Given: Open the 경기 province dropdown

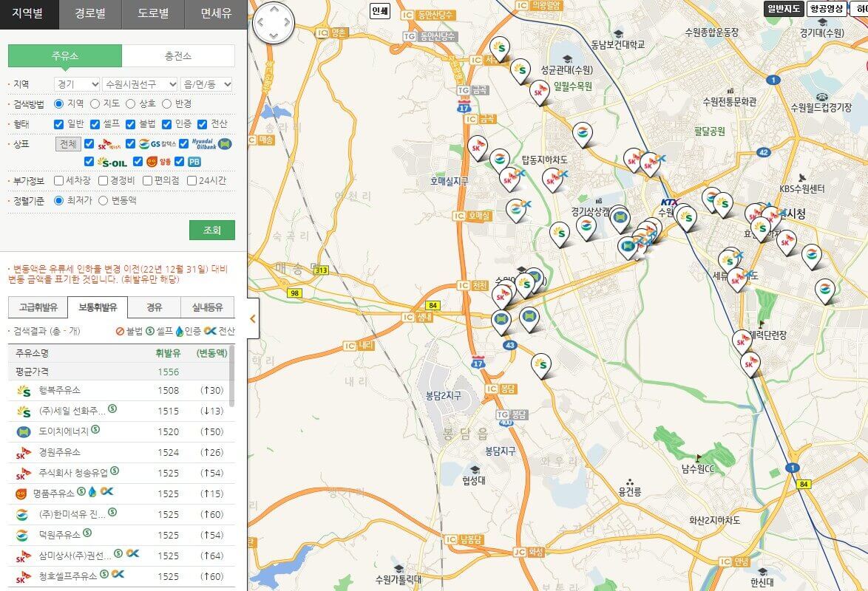Looking at the screenshot, I should click(x=77, y=84).
